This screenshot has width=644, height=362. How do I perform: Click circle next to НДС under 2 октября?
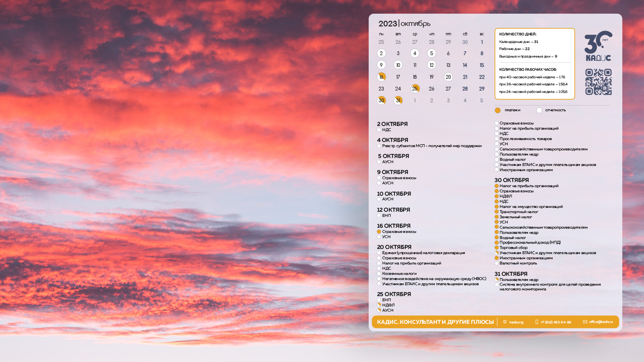(379, 130)
